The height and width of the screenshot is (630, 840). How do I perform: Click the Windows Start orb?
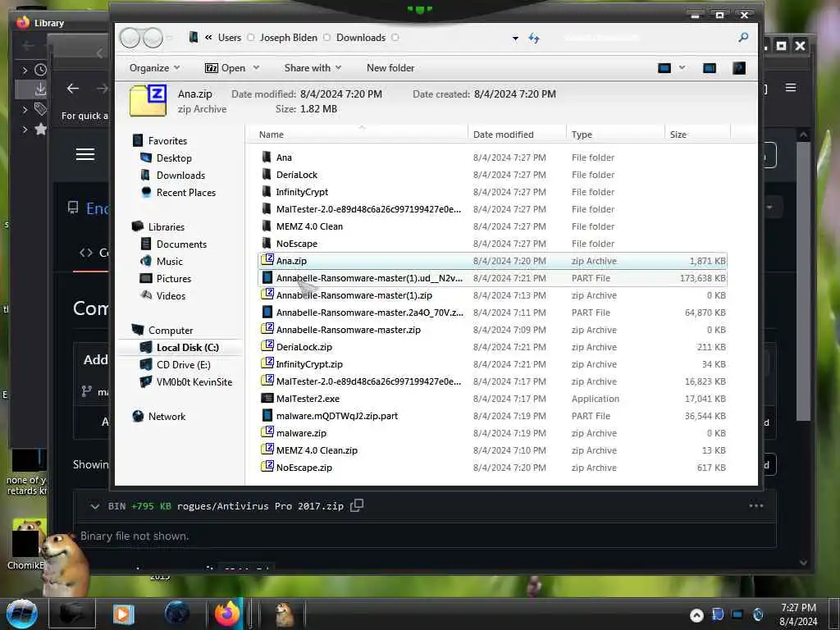[x=22, y=614]
